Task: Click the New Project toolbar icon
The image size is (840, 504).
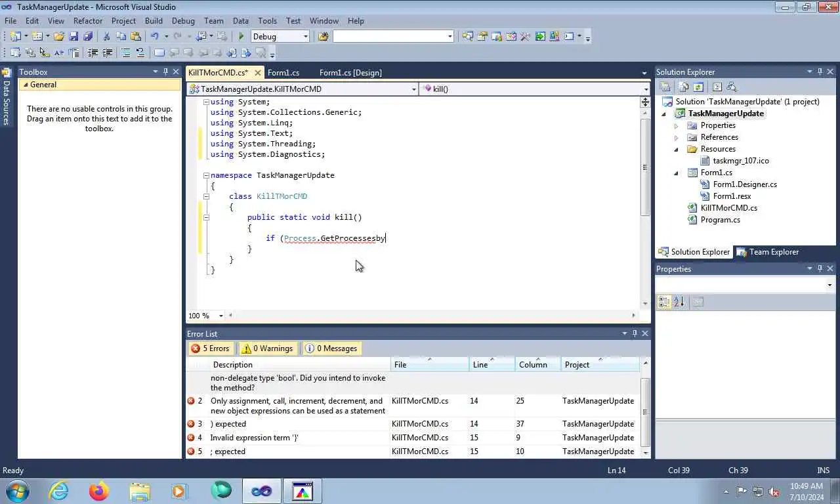Action: (x=14, y=36)
